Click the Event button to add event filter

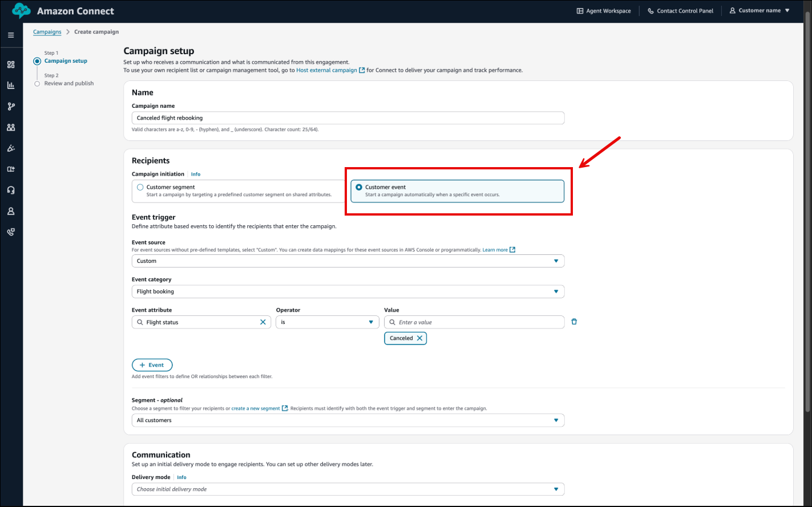tap(152, 364)
